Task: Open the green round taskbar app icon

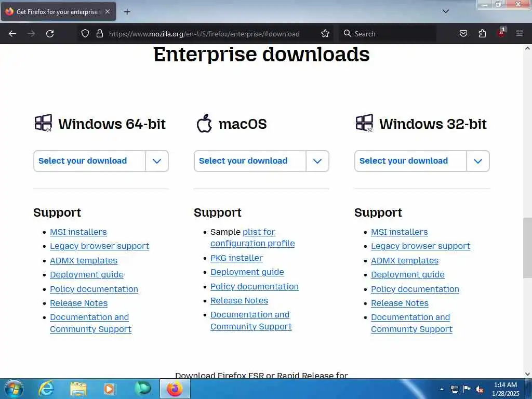Action: click(x=143, y=389)
